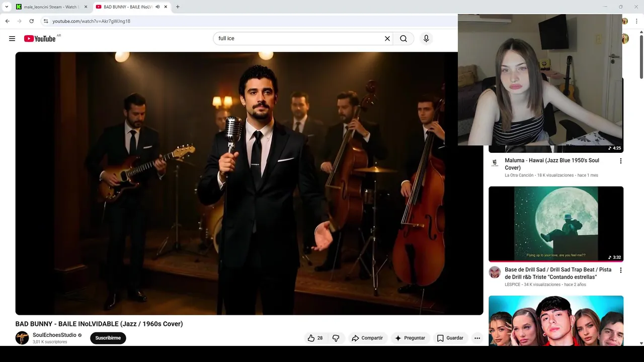Close the male_leoncini Stream tab
This screenshot has height=362, width=644.
coord(86,7)
